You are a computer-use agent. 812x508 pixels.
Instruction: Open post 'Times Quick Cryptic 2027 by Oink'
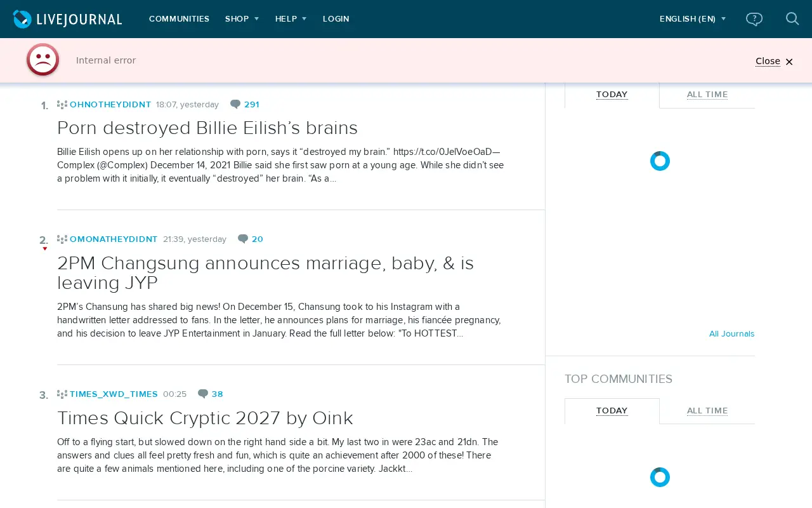[x=205, y=418]
